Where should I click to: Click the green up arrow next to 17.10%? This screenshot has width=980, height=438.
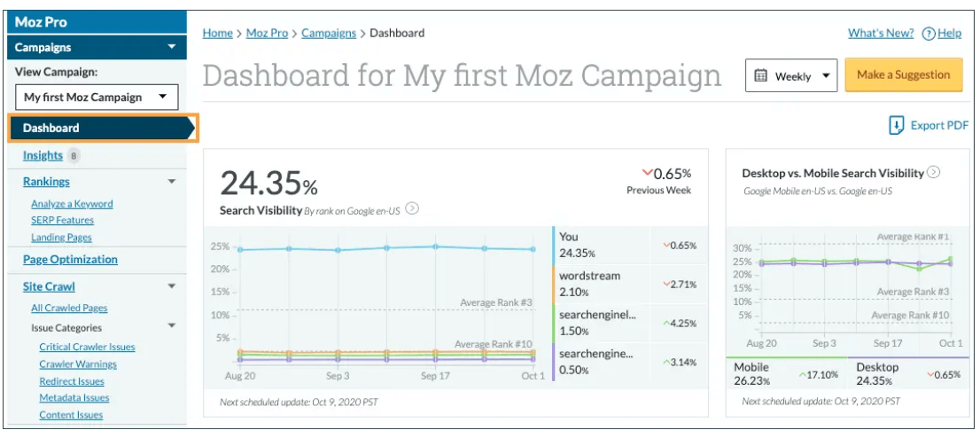coord(803,375)
